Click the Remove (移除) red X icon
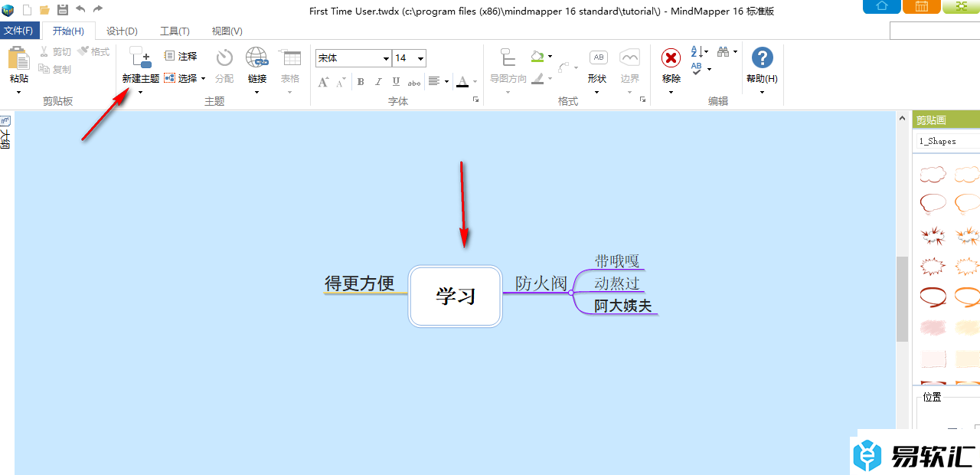Screen dimensions: 980x475 [671, 58]
